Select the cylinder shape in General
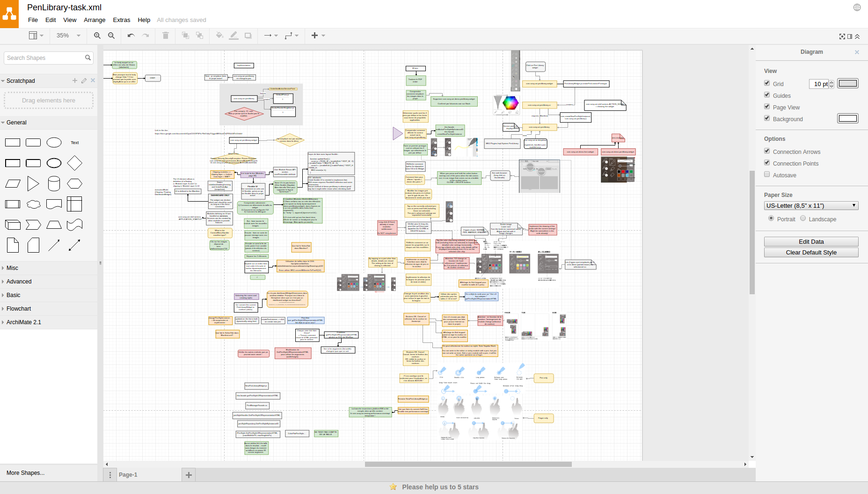Image resolution: width=868 pixels, height=494 pixels. tap(54, 184)
